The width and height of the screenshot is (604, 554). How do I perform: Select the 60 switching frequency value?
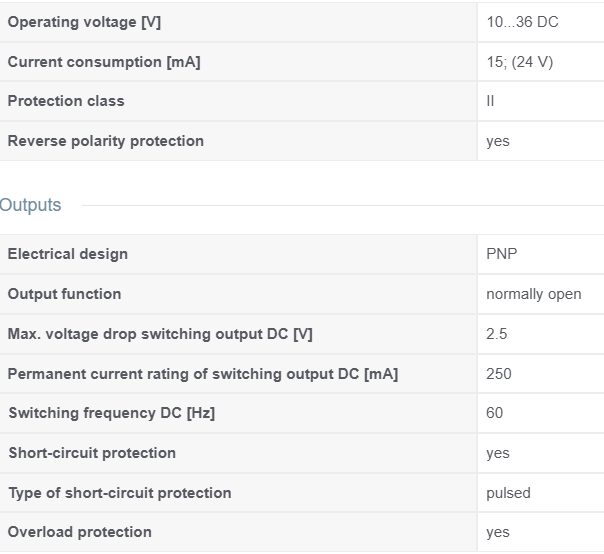coord(495,413)
